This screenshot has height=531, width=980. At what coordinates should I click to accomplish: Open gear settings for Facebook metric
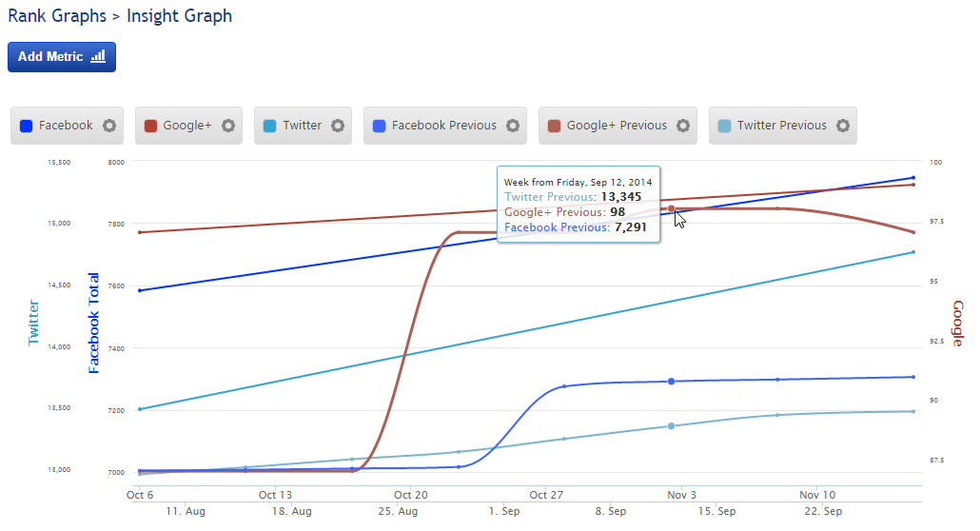(109, 126)
